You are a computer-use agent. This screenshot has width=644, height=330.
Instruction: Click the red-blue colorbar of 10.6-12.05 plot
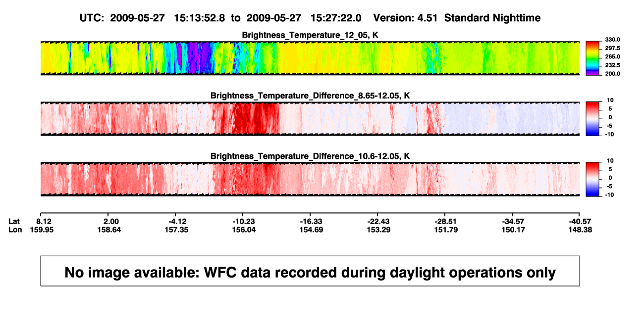593,179
